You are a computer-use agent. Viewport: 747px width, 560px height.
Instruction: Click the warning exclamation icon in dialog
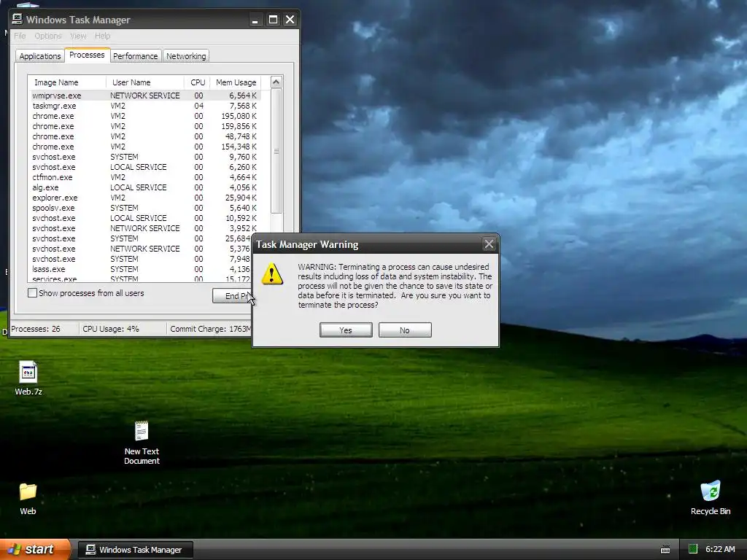[272, 274]
